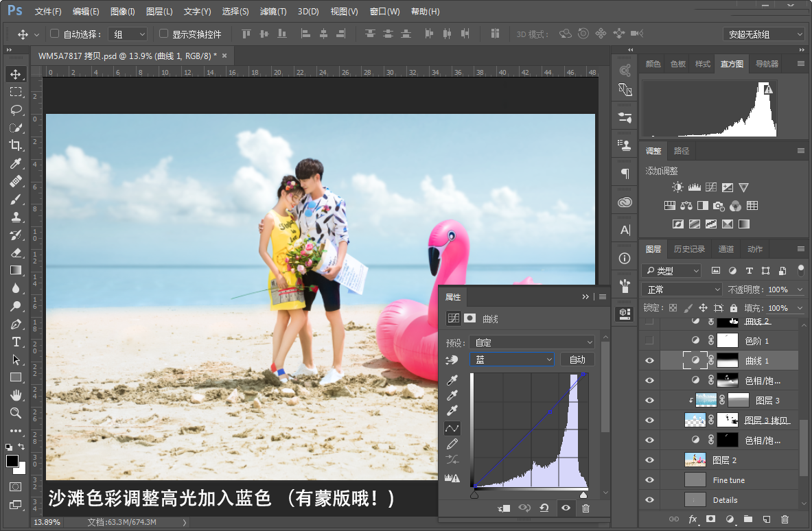812x531 pixels.
Task: Switch to the 历史记录 tab
Action: 689,249
